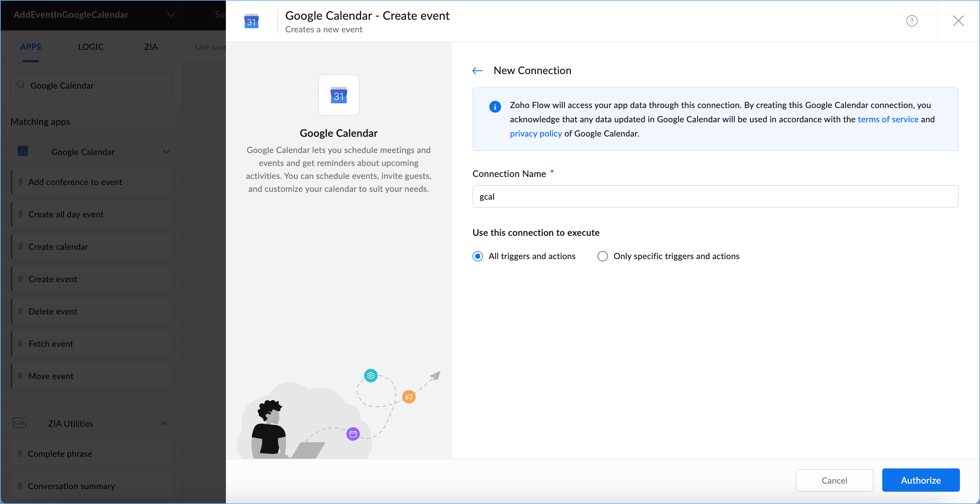The height and width of the screenshot is (504, 980).
Task: Click the Connection Name input field
Action: (715, 196)
